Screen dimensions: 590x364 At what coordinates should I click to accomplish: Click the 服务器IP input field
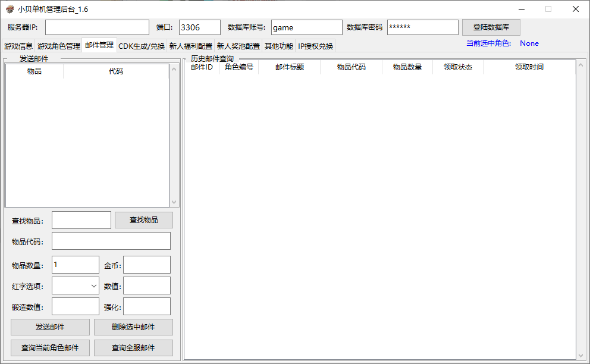coord(97,27)
